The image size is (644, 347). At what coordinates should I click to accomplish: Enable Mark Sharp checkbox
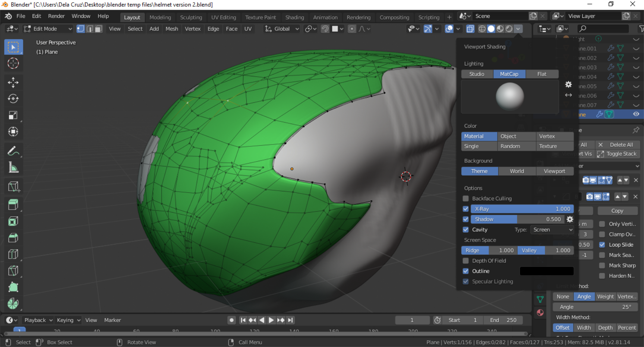click(602, 266)
